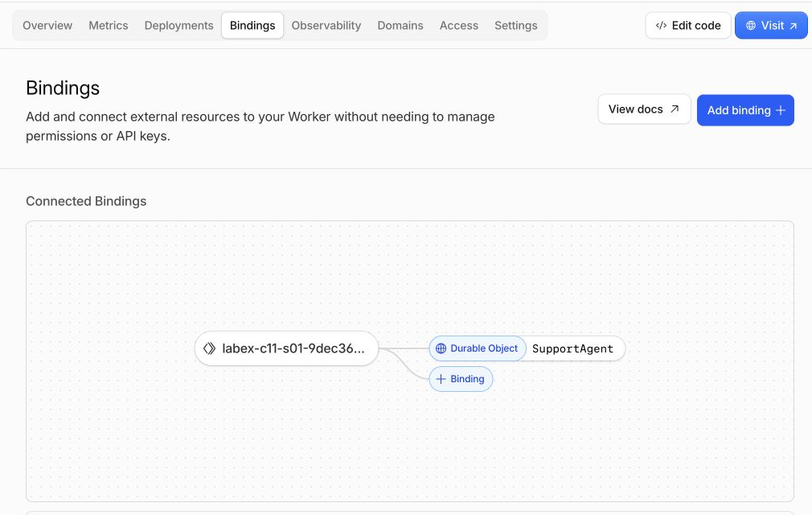Screen dimensions: 812x515
Task: Click the plus icon in Add binding
Action: tap(781, 110)
